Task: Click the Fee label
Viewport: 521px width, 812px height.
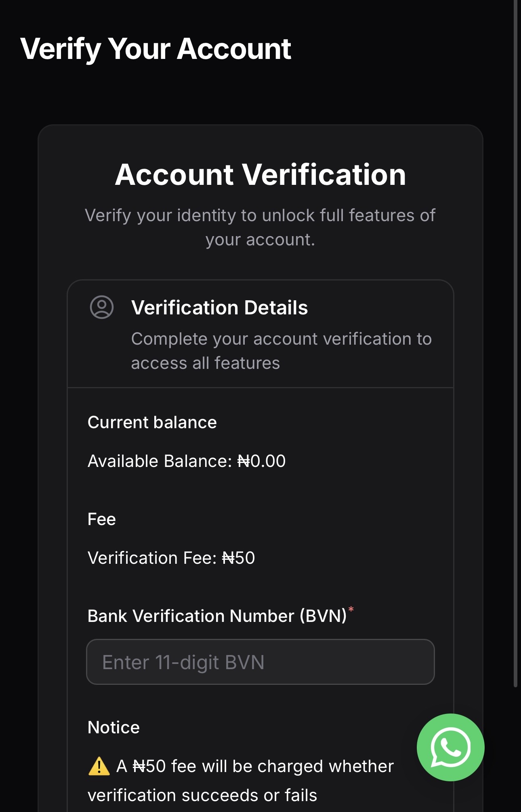Action: coord(102,519)
